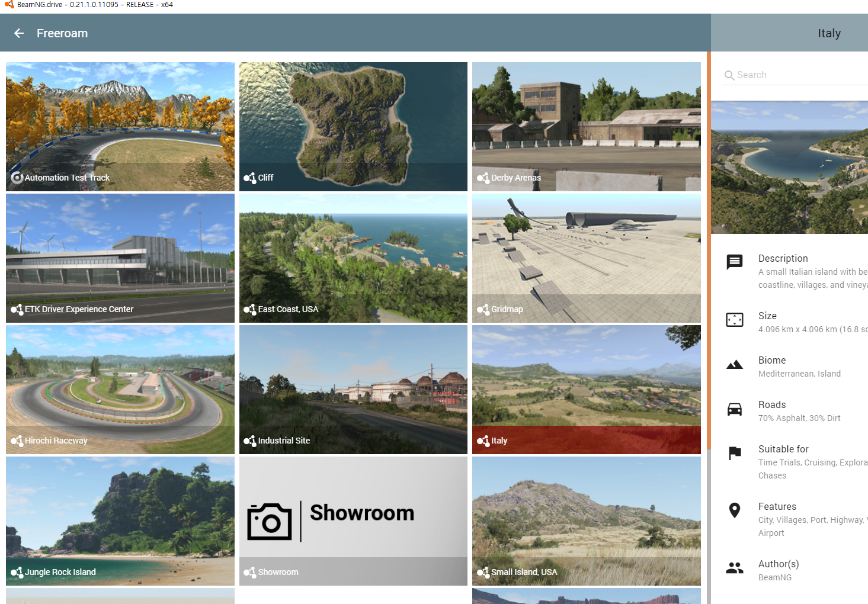Click the Freeroam header title

coord(62,33)
